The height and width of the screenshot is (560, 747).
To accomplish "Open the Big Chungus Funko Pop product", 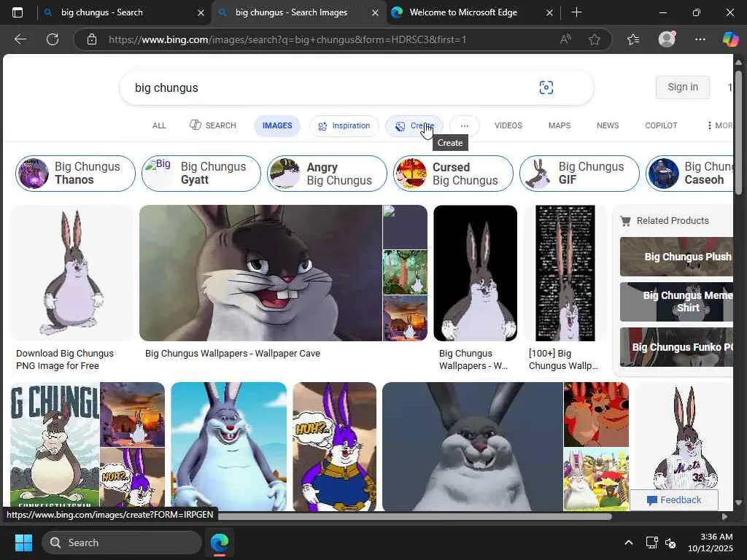I will (x=676, y=347).
